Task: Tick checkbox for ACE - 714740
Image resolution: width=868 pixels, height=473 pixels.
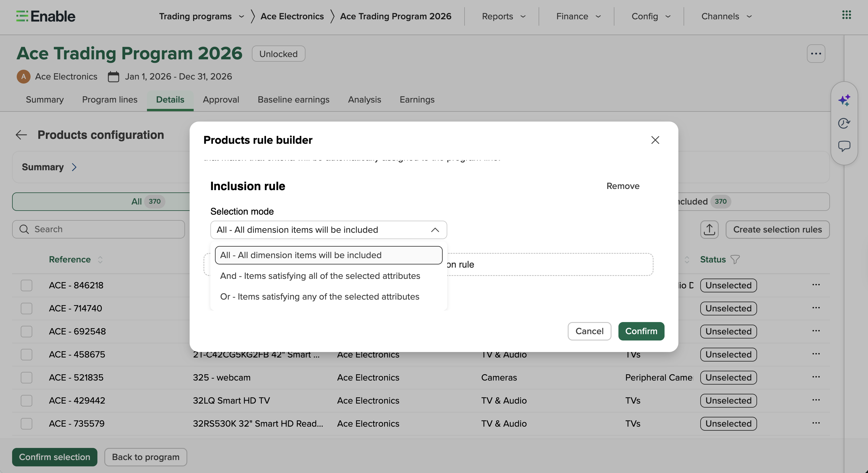Action: [26, 308]
